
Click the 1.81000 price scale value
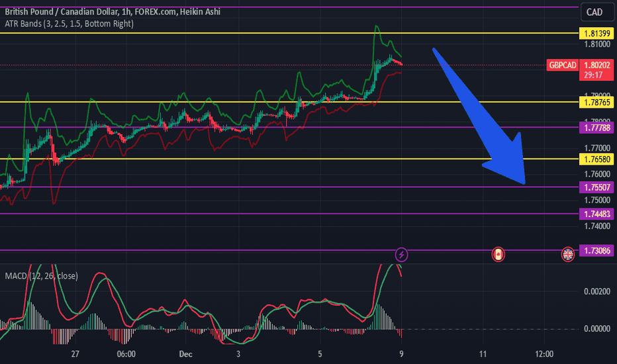[597, 44]
